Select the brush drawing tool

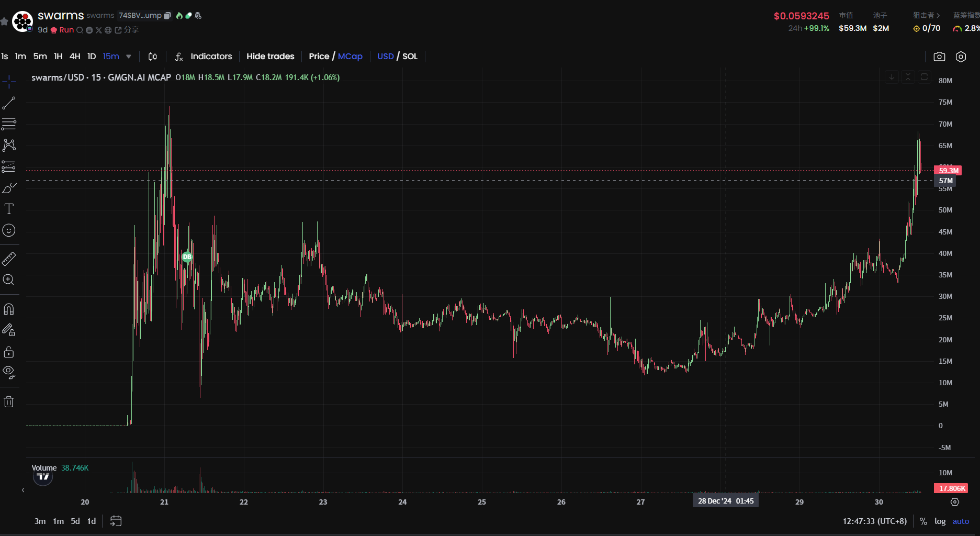[9, 188]
